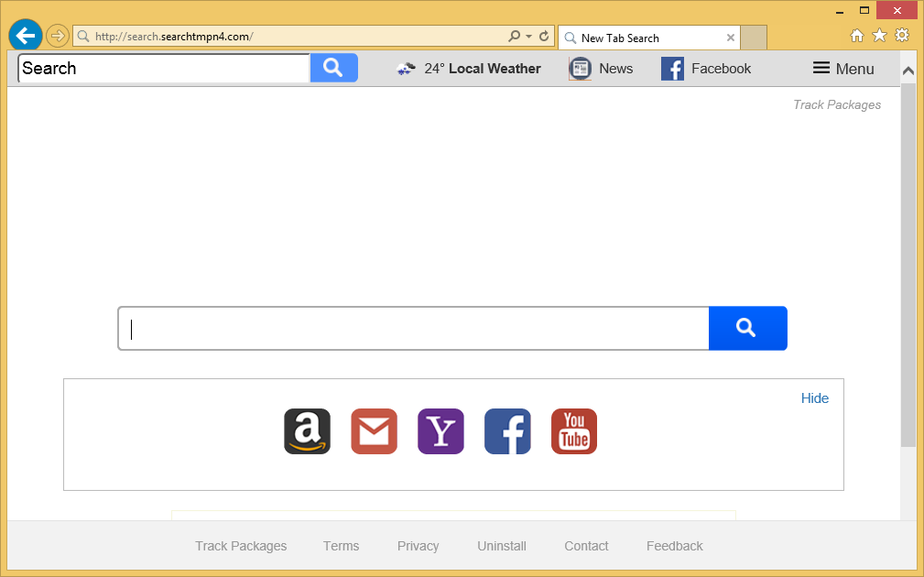Open the Terms footer link
Screen dimensions: 924x577
341,546
